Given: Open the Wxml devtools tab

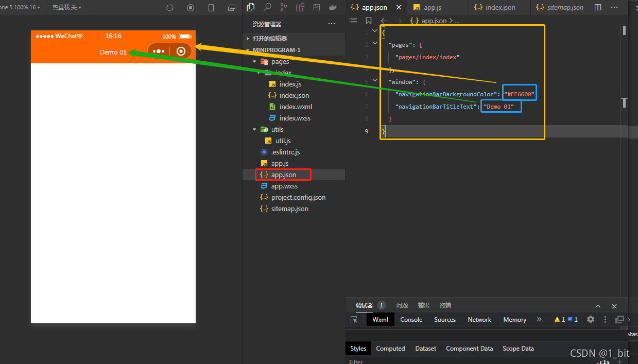Looking at the screenshot, I should pos(381,320).
